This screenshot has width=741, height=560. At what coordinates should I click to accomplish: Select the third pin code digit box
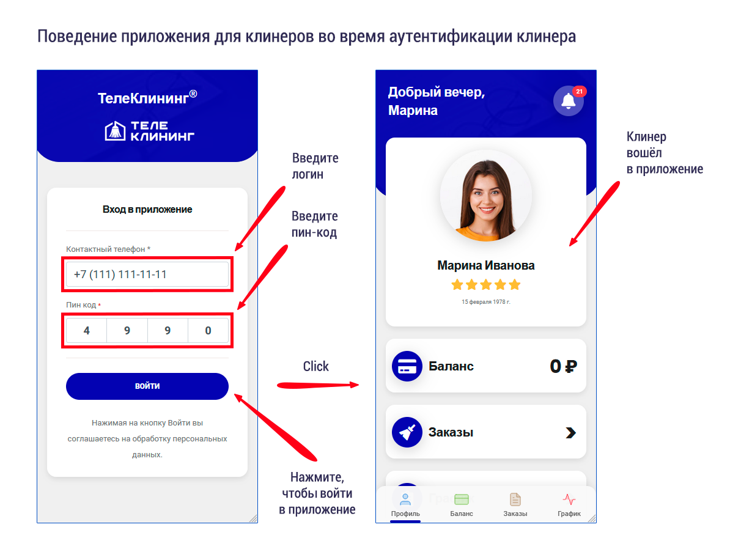pyautogui.click(x=168, y=331)
